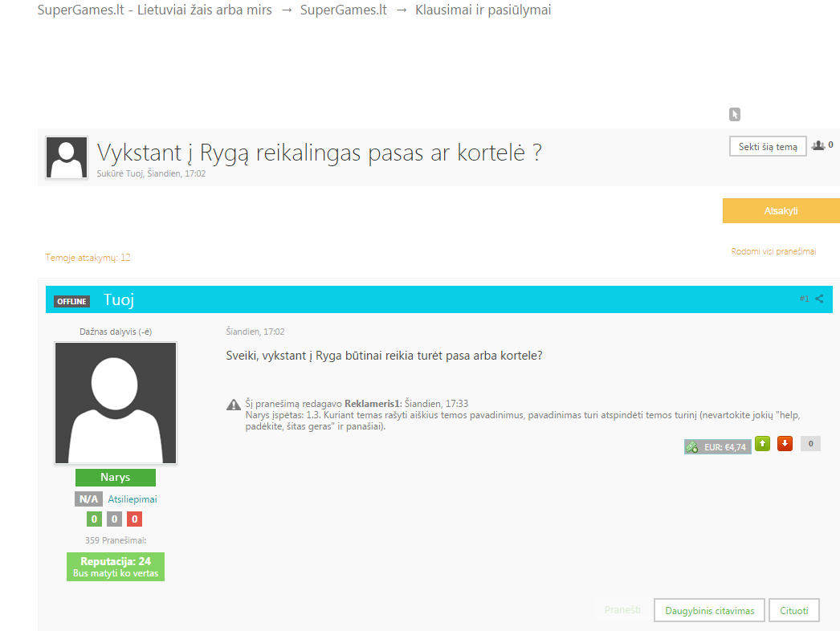Click Sukūrė Tuoj, Šiandien, 17:02 line

[x=151, y=173]
